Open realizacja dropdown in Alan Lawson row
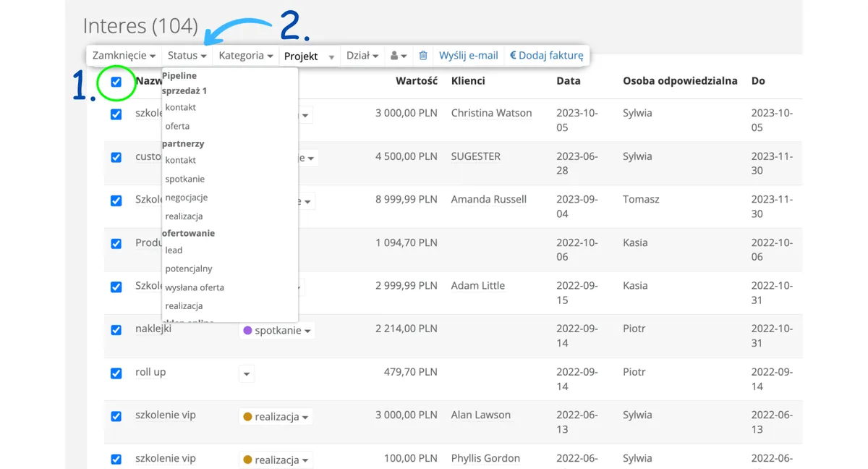Viewport: 868px width, 469px height. point(276,417)
